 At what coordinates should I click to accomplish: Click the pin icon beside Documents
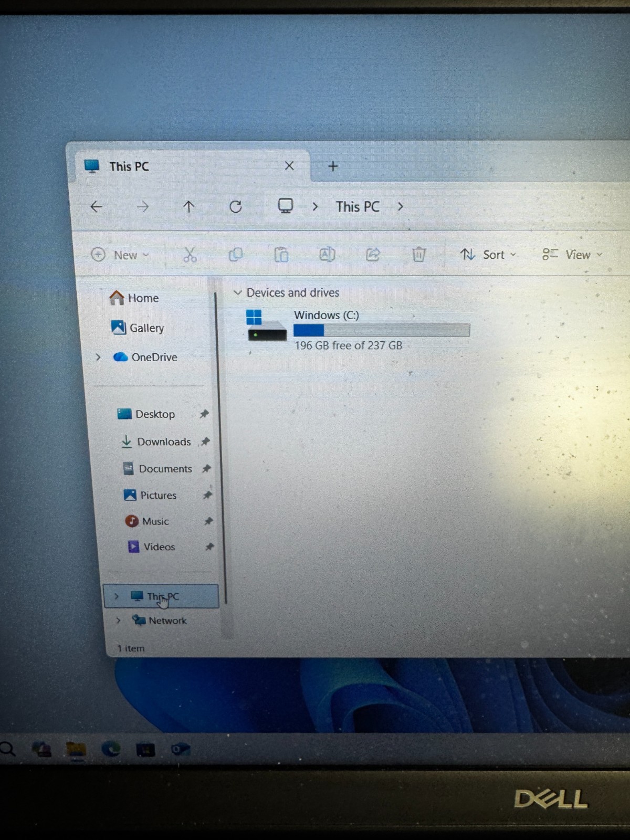206,468
